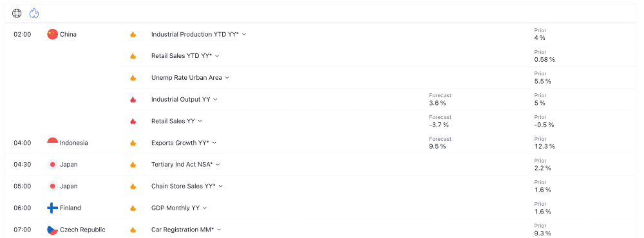Screen dimensions: 644x238
Task: Click the Czech Republic country name
Action: point(82,230)
